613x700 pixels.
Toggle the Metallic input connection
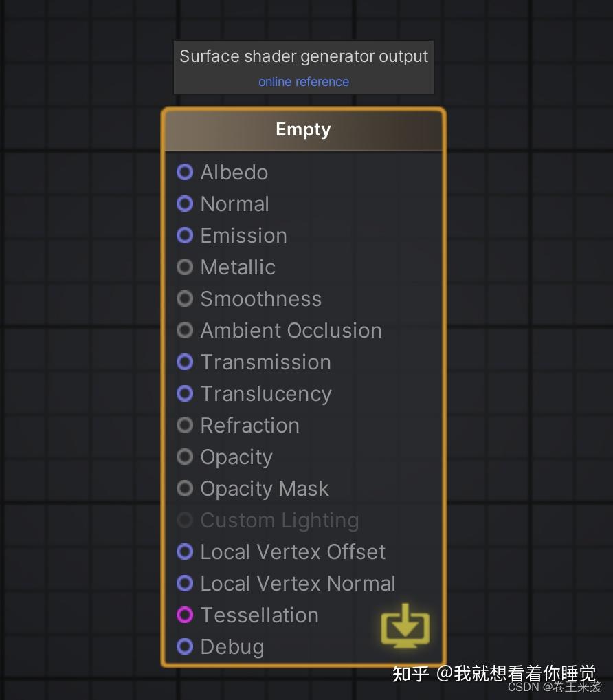[184, 267]
